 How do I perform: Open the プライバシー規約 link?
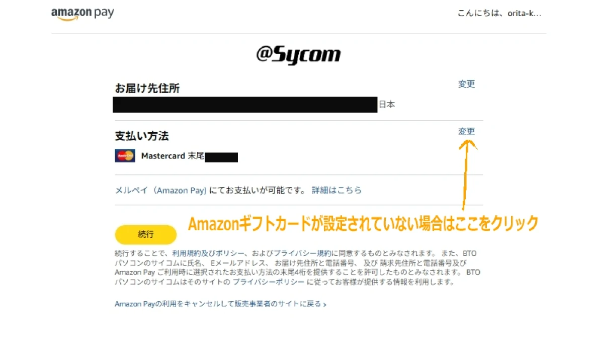tap(302, 253)
